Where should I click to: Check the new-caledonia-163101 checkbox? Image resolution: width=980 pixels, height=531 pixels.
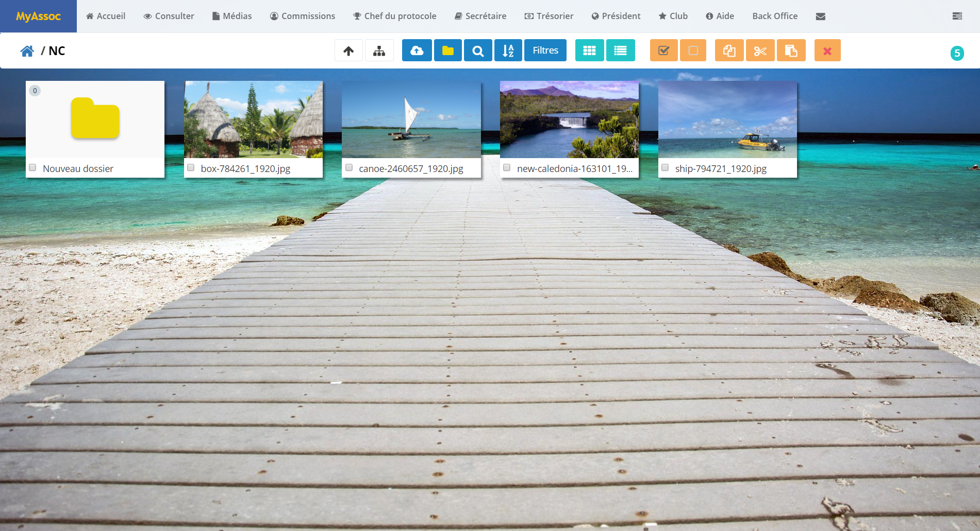507,167
